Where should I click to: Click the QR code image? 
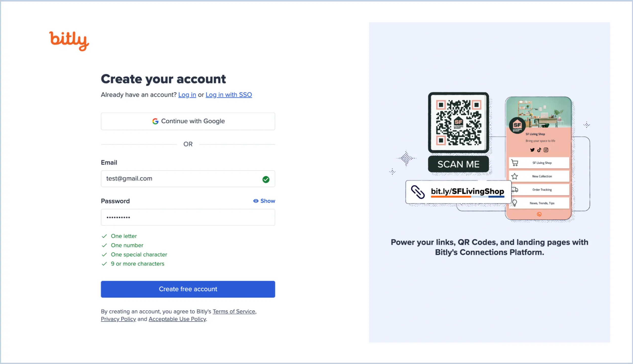458,123
